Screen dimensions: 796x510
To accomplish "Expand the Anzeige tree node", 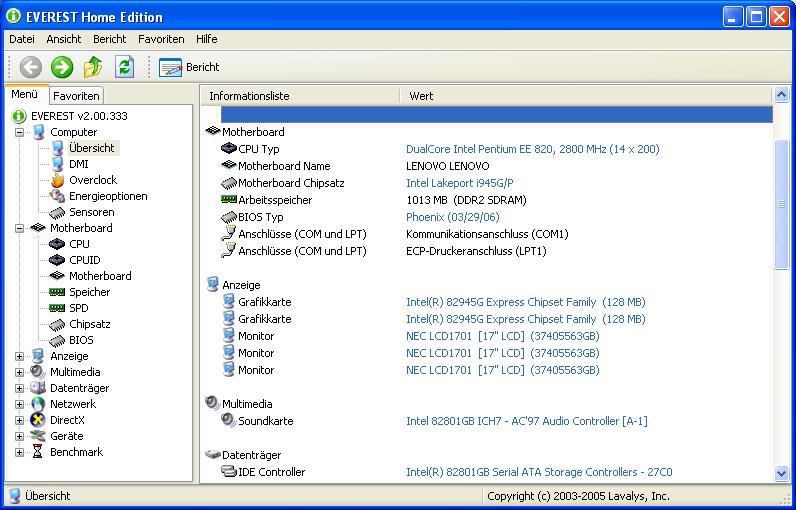I will [x=20, y=356].
